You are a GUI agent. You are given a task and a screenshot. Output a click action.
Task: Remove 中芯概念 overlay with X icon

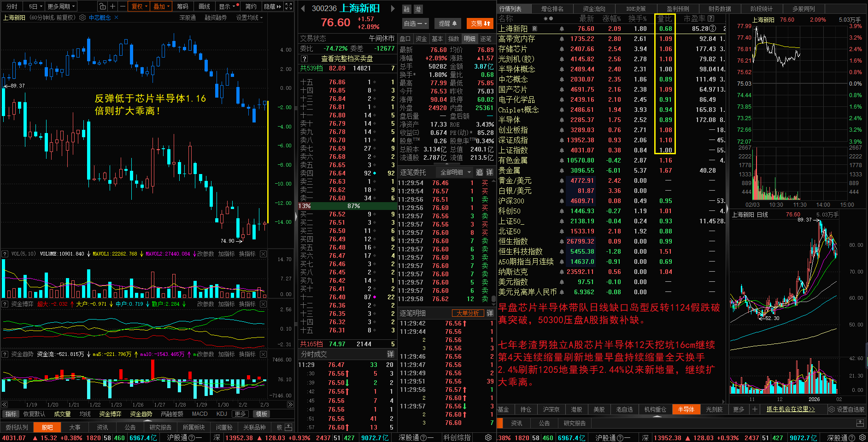coord(116,17)
